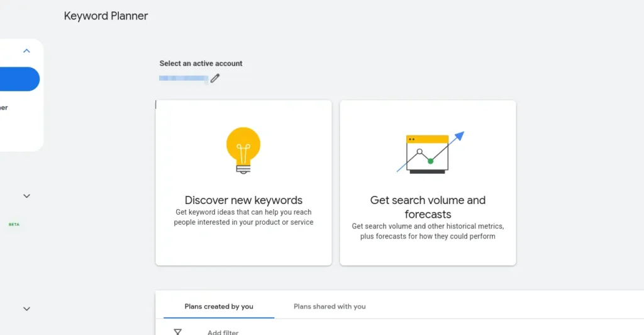Click the Select an active account label
The width and height of the screenshot is (644, 335).
[201, 64]
